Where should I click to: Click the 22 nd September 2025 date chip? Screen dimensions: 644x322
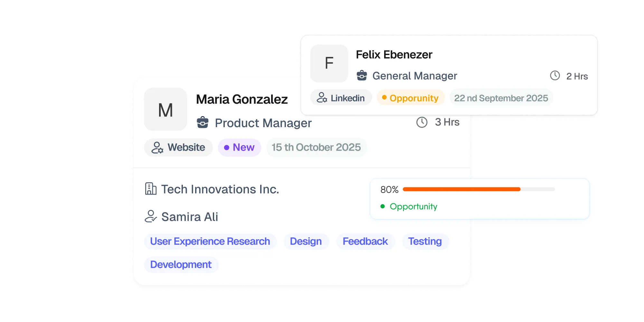[x=501, y=98]
